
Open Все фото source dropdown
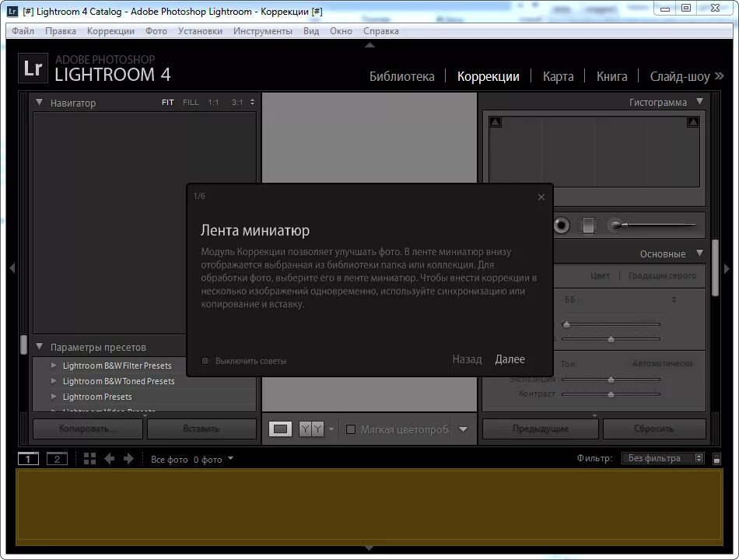(230, 457)
